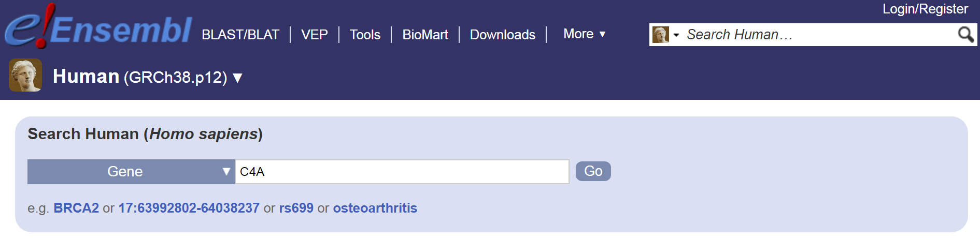Image resolution: width=980 pixels, height=240 pixels.
Task: Open the search species selector arrow
Action: tap(676, 35)
